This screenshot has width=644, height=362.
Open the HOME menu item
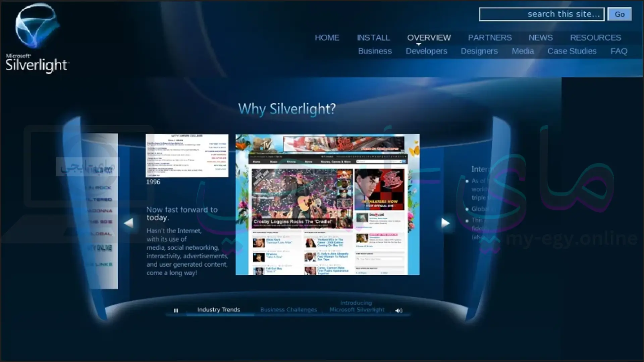[327, 38]
